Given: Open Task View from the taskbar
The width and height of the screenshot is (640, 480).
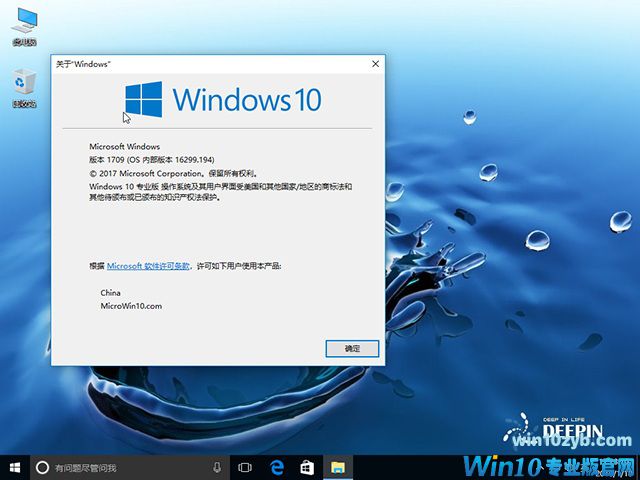Looking at the screenshot, I should point(245,467).
